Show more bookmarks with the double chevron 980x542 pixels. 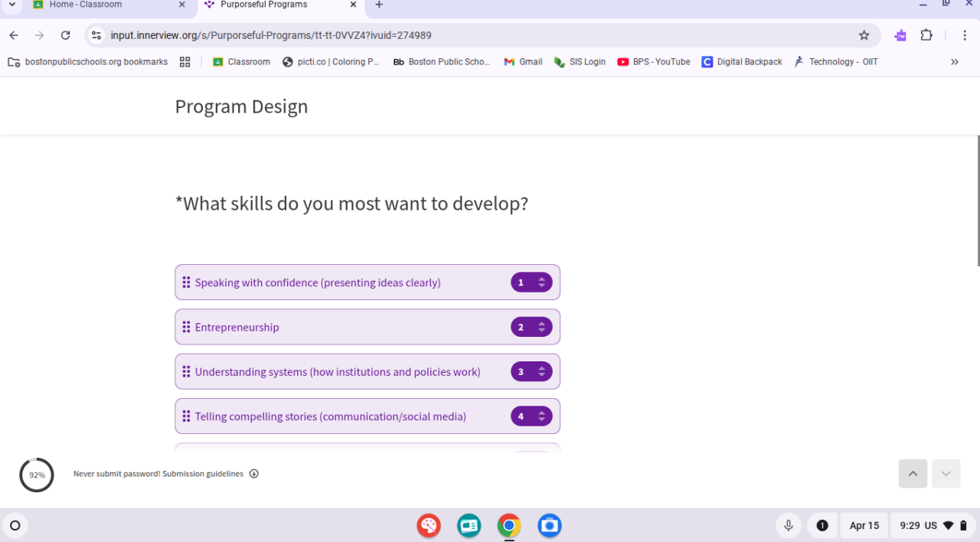point(955,62)
